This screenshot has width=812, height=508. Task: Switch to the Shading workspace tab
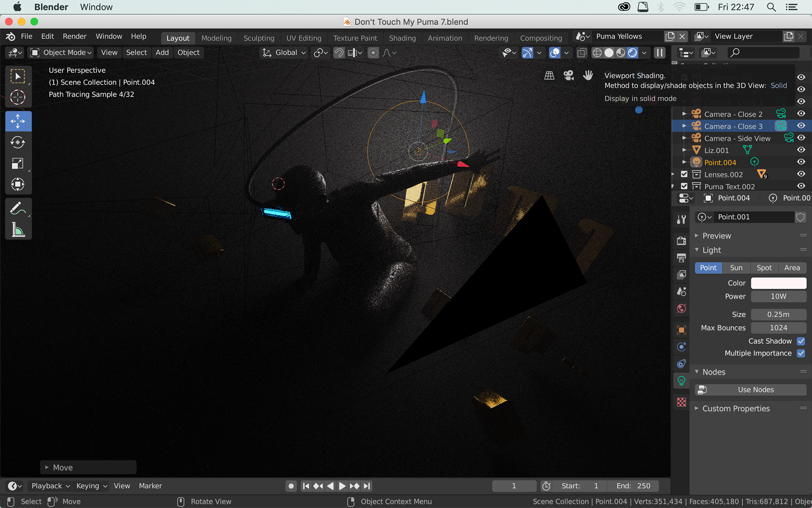click(402, 38)
